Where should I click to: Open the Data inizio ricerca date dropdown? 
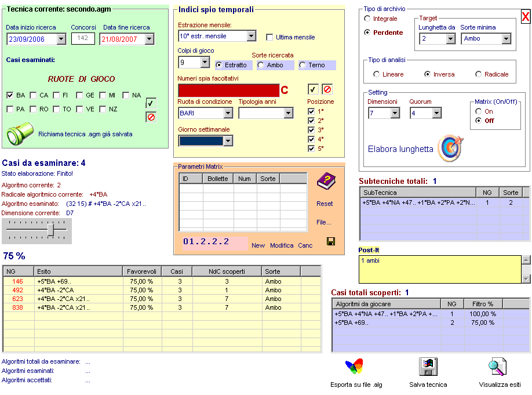61,39
